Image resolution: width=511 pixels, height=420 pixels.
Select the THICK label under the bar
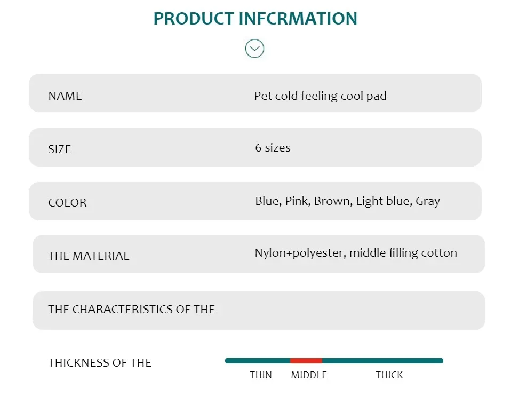coord(389,375)
